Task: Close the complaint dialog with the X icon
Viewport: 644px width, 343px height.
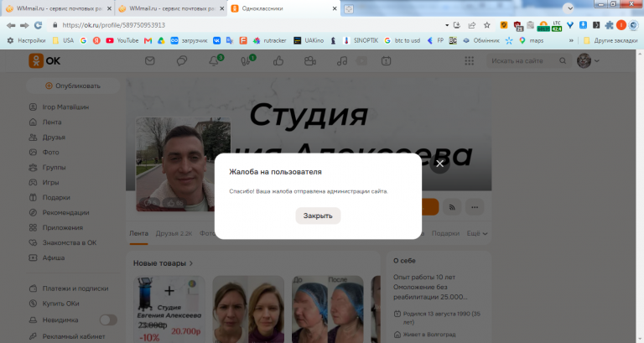Action: click(440, 164)
